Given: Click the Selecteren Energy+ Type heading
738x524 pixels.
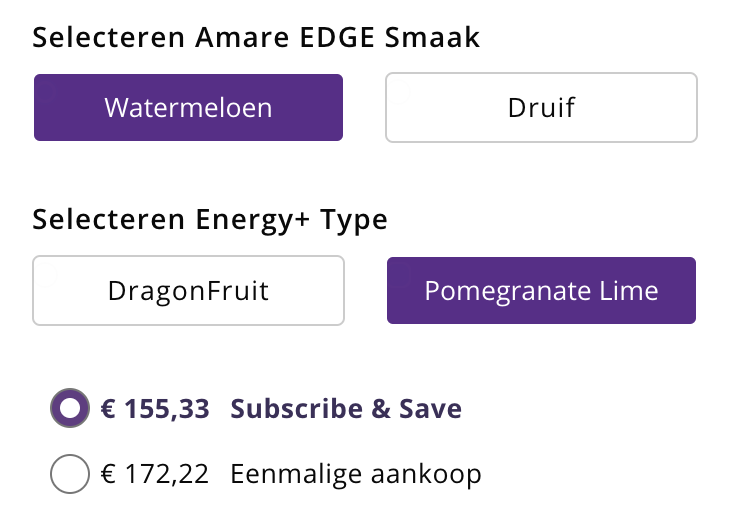Looking at the screenshot, I should [x=210, y=220].
